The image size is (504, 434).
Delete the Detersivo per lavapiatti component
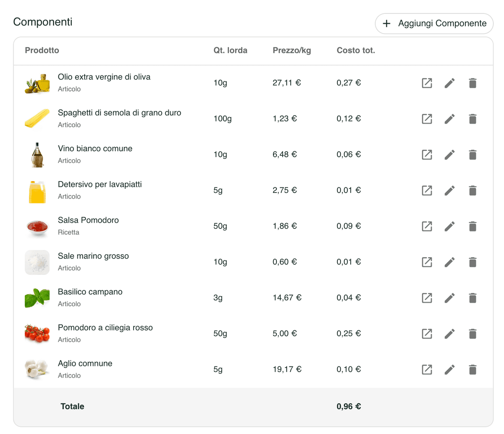coord(472,191)
